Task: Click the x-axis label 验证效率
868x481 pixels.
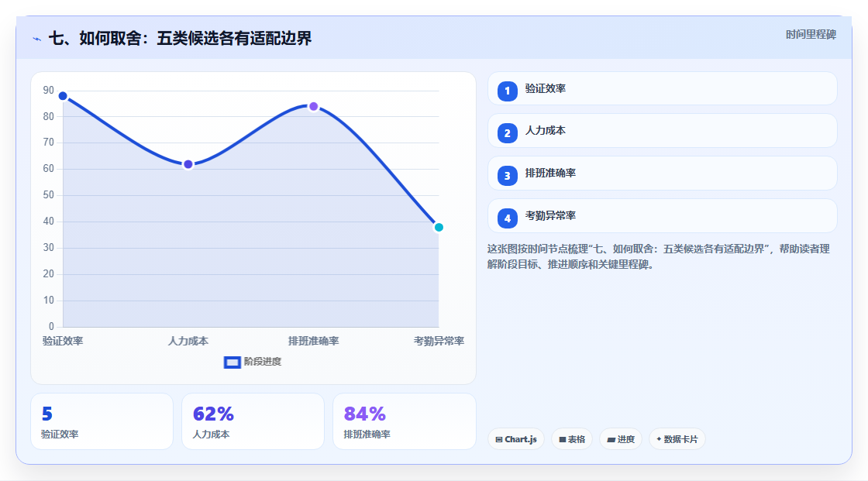Action: point(63,341)
